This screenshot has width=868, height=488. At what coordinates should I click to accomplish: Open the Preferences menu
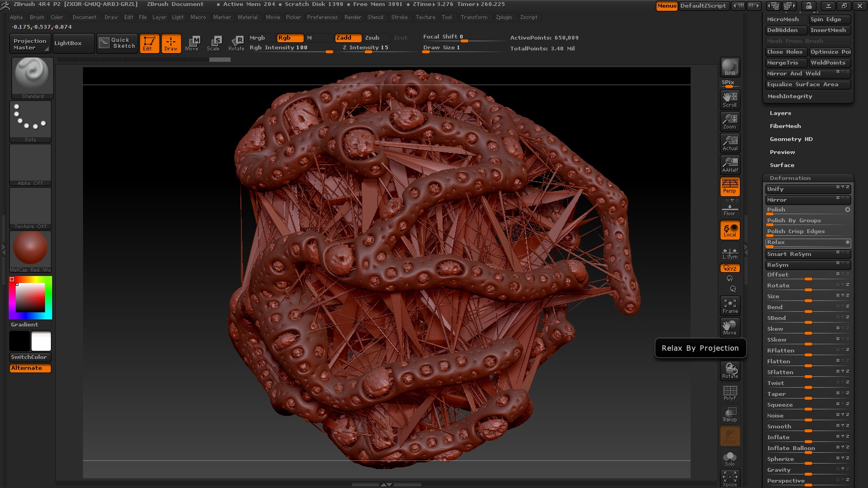tap(322, 17)
